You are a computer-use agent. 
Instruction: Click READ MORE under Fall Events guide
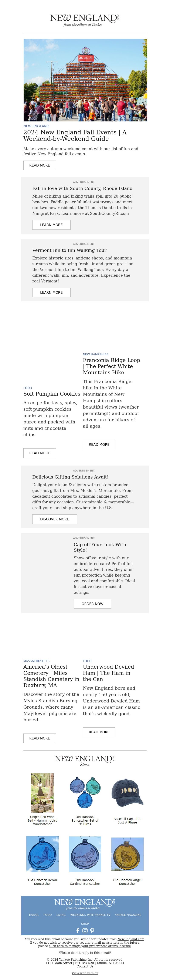coord(40,165)
